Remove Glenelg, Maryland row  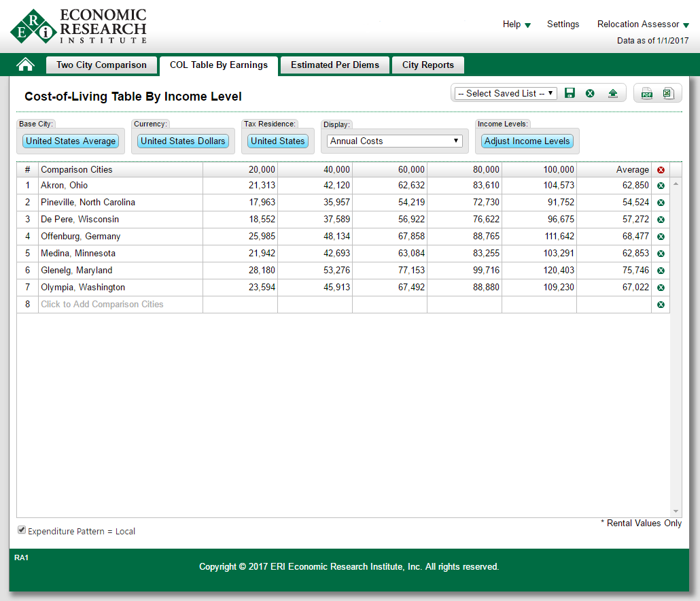click(661, 271)
